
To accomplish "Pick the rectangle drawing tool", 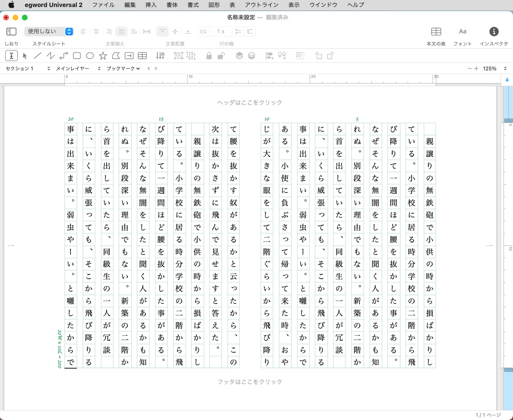I will tap(77, 56).
